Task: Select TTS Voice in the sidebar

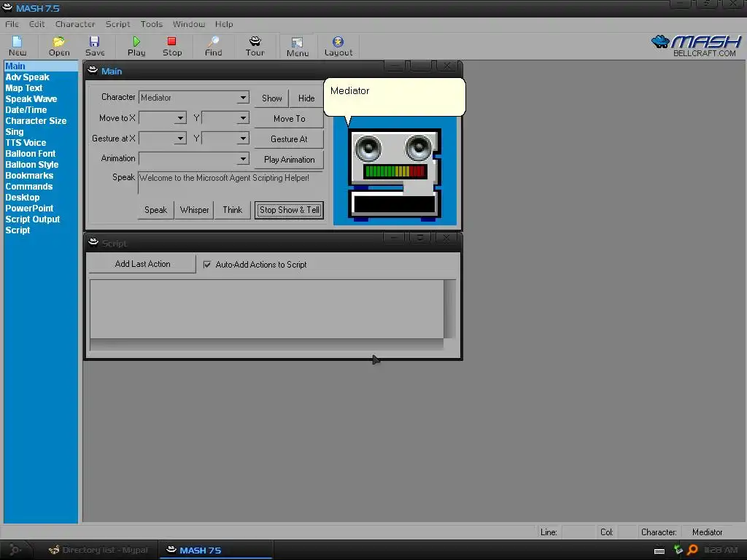Action: (x=26, y=143)
